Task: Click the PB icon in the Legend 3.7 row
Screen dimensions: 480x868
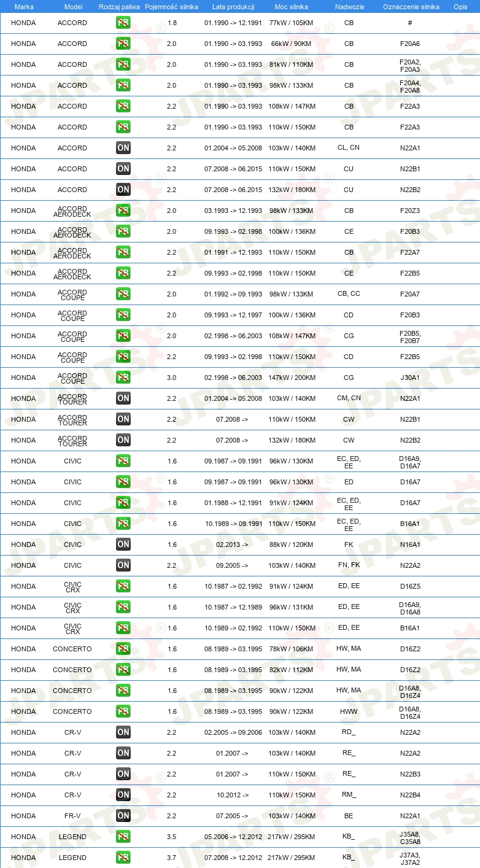Action: pyautogui.click(x=123, y=858)
